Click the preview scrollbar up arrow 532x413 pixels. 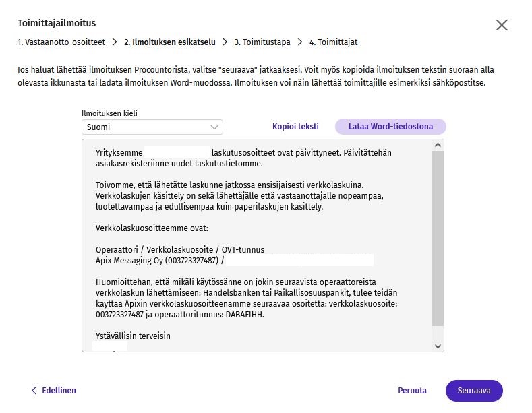click(x=438, y=145)
